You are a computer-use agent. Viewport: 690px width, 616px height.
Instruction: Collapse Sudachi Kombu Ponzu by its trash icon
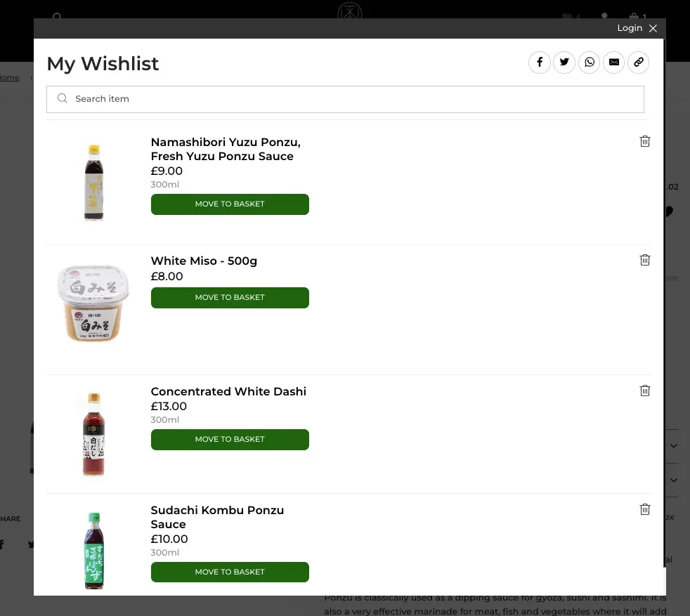[645, 509]
